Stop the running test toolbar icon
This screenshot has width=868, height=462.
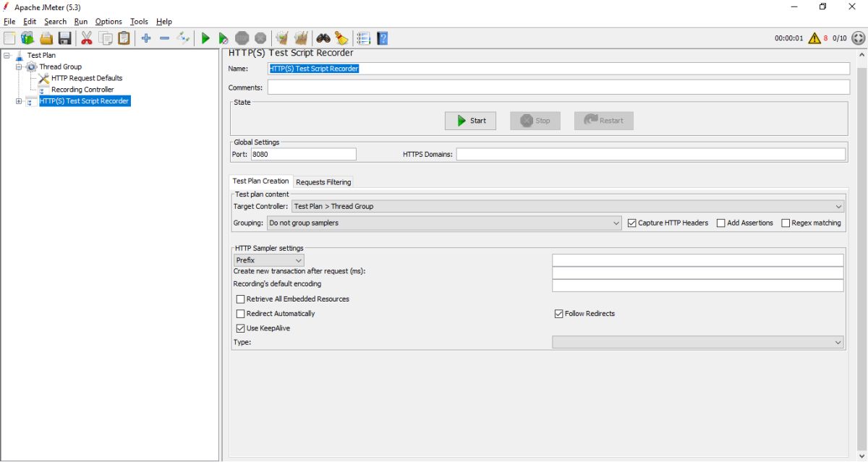pyautogui.click(x=242, y=38)
